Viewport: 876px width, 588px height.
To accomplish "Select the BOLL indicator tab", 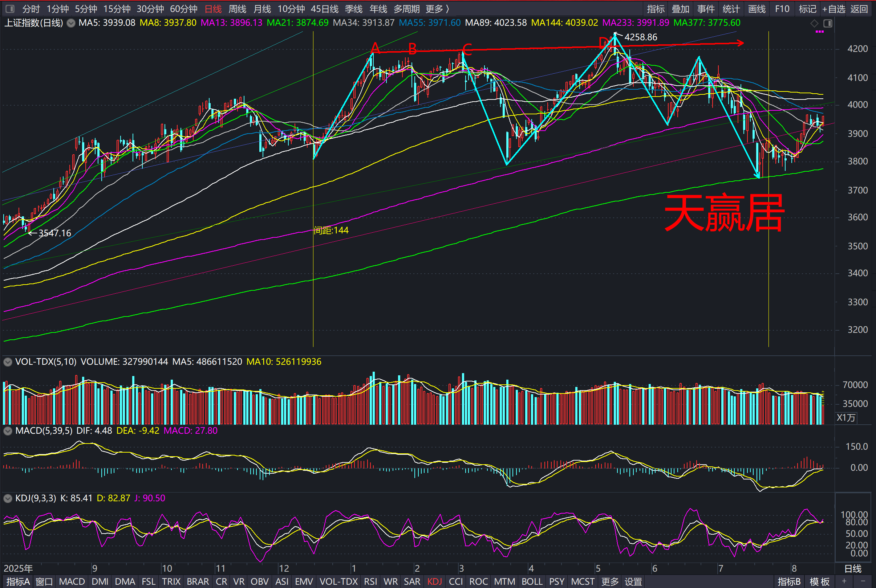I will (x=532, y=581).
